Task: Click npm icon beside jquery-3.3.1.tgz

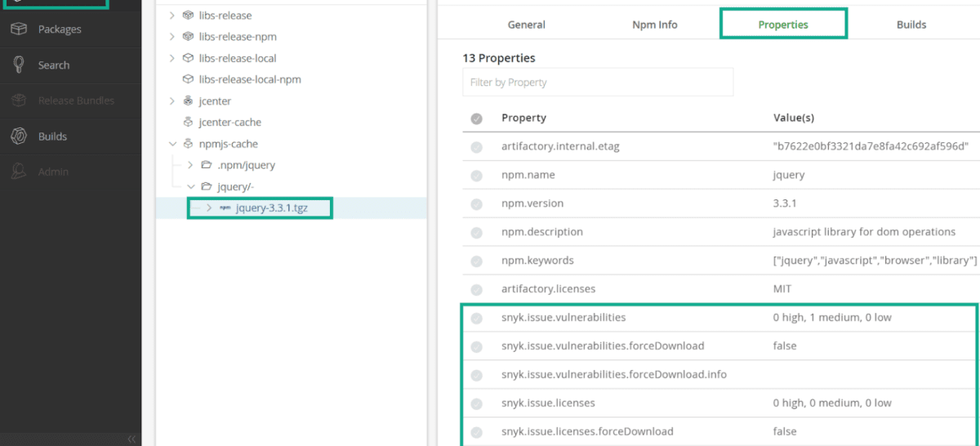Action: pos(225,207)
